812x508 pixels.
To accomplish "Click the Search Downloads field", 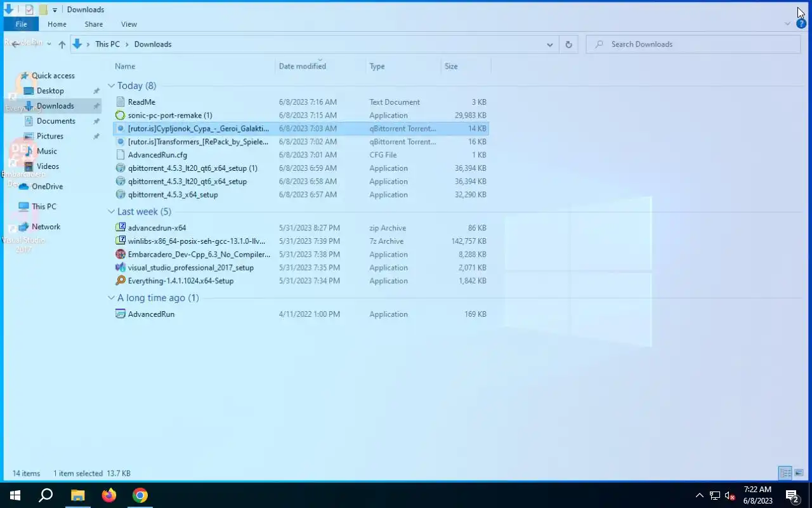I will click(693, 44).
